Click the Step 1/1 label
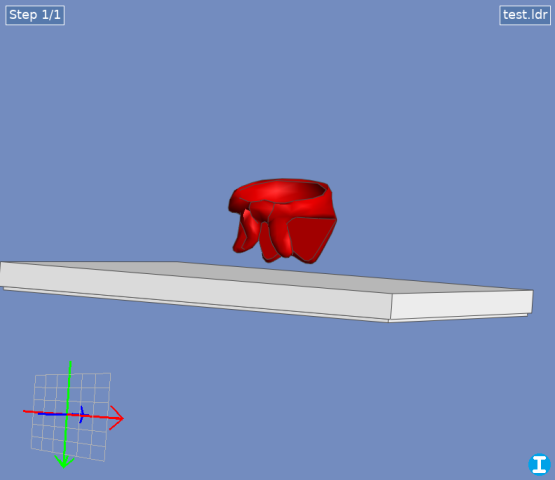Screen dimensions: 555x480 point(35,15)
